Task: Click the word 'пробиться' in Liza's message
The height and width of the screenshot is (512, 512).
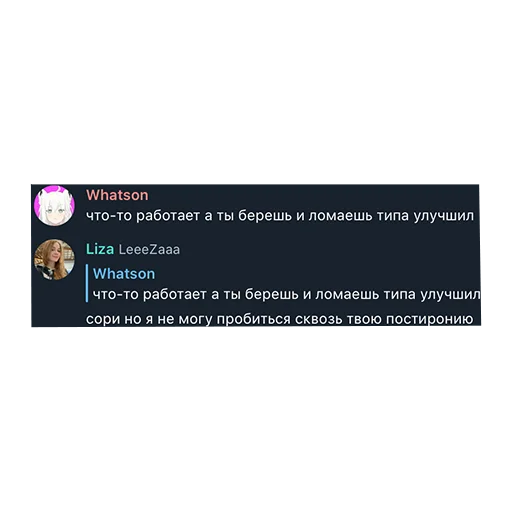Action: click(254, 319)
